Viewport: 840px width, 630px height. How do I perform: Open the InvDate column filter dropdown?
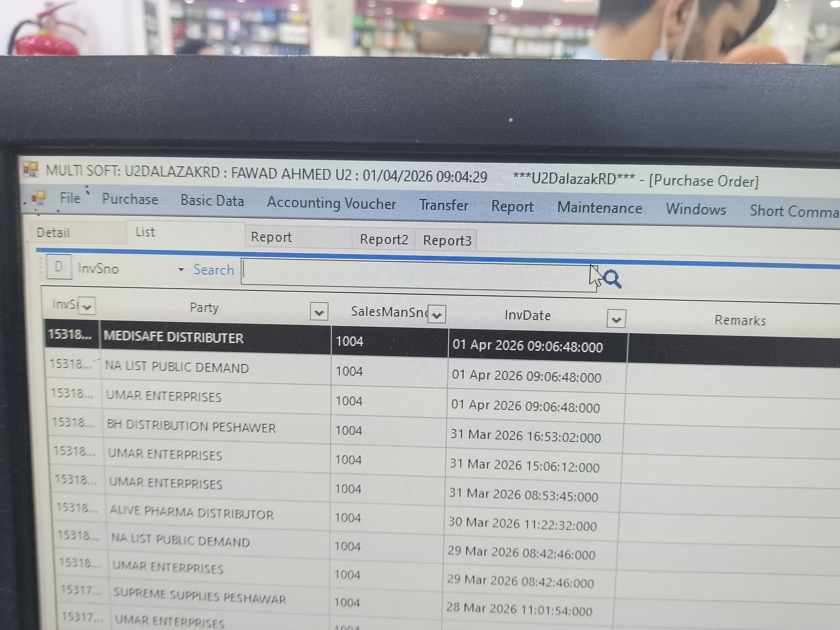pyautogui.click(x=616, y=319)
